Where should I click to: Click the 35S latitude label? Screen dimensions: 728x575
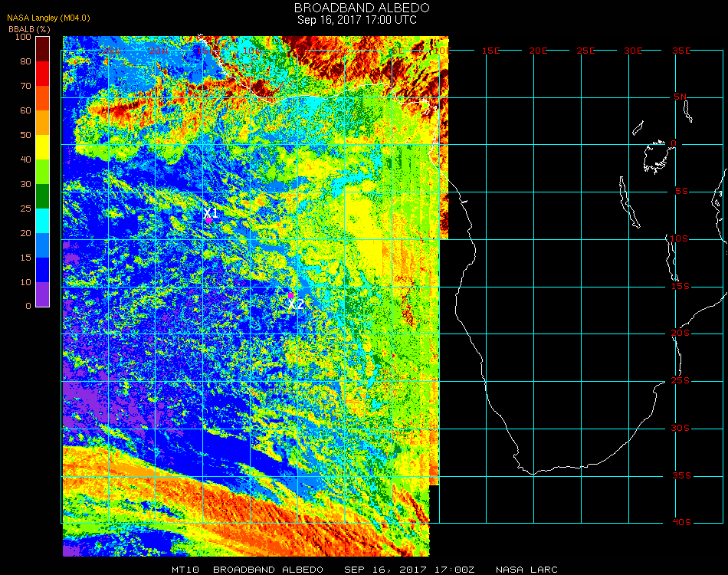(x=681, y=475)
